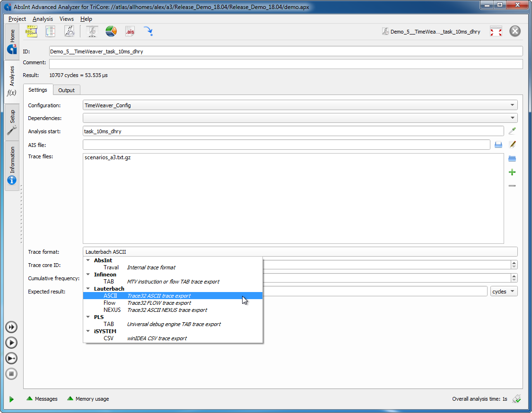Viewport: 532px width, 413px height.
Task: Collapse the AbsInt group
Action: pos(88,260)
